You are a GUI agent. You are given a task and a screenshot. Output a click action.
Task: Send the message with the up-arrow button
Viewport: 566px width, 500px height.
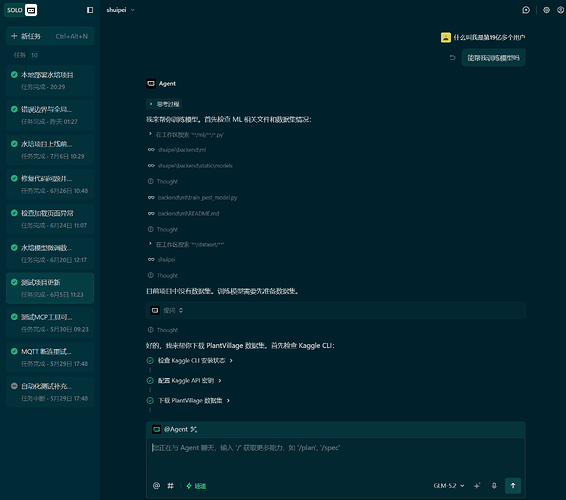click(513, 486)
